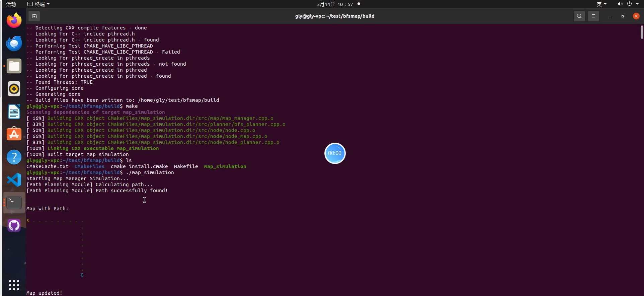Open Ubuntu Software store
The image size is (644, 296).
14,134
